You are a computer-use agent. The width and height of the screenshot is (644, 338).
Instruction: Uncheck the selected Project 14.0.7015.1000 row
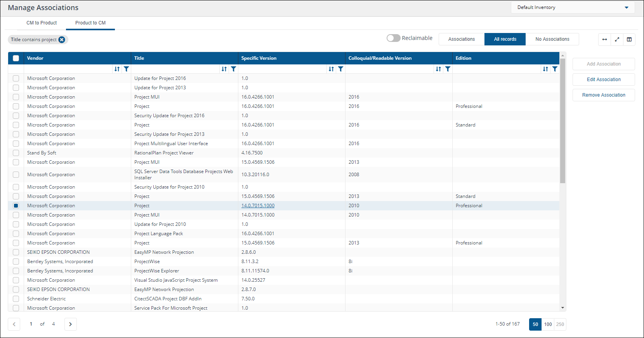click(x=16, y=206)
